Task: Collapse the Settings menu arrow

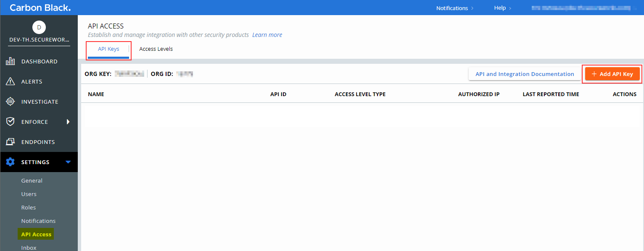Action: [68, 162]
